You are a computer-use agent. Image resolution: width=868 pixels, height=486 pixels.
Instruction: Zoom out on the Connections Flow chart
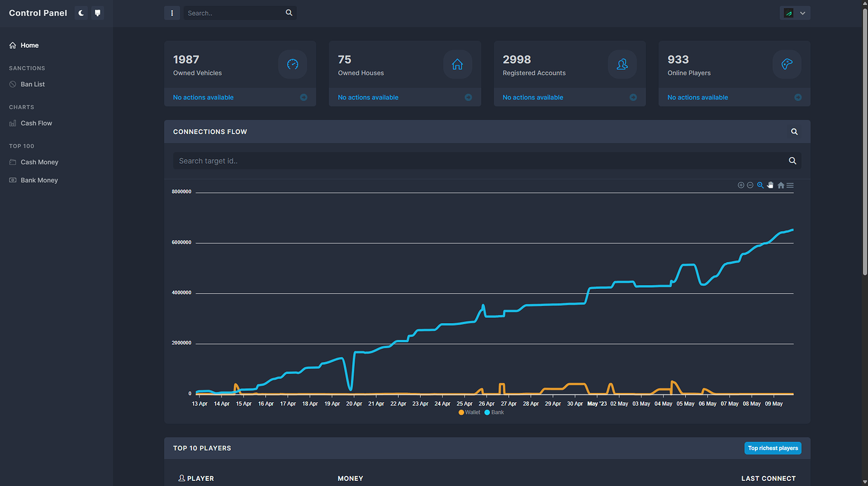pyautogui.click(x=750, y=184)
